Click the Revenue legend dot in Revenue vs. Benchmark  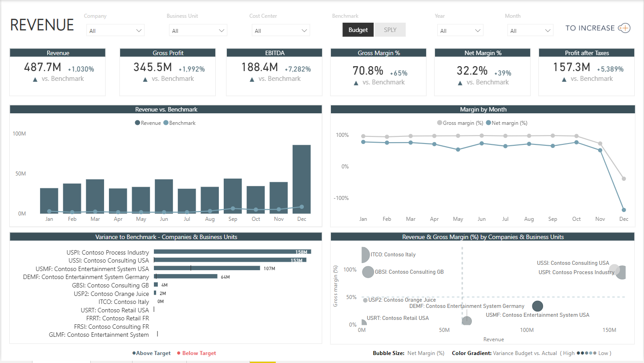coord(137,123)
